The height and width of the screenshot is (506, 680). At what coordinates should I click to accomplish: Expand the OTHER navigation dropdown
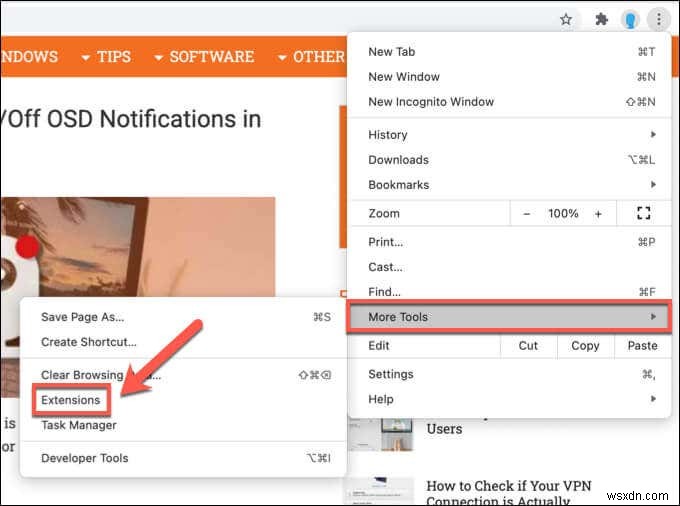coord(311,57)
